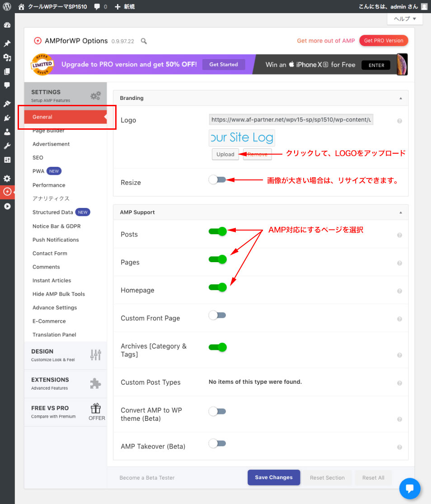Enable the Custom Front Page toggle
This screenshot has width=431, height=504.
point(217,315)
